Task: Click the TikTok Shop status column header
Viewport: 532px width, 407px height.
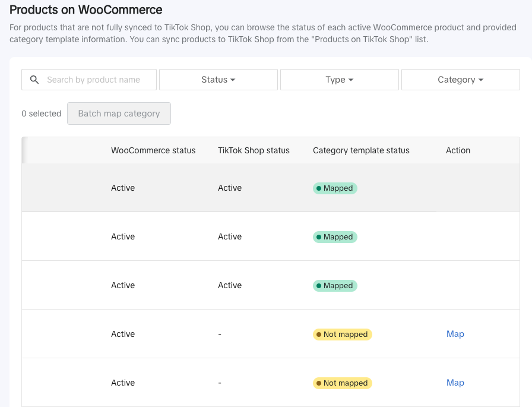Action: [x=254, y=150]
